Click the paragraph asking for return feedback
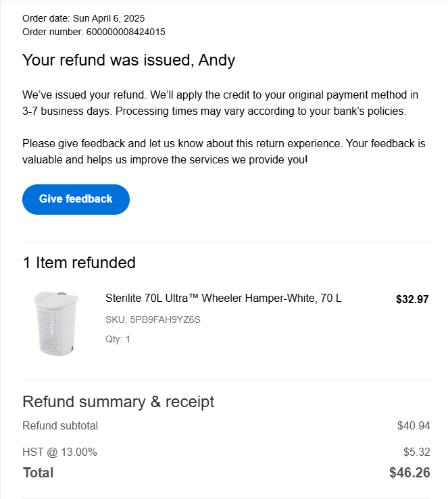Image resolution: width=448 pixels, height=499 pixels. [224, 153]
